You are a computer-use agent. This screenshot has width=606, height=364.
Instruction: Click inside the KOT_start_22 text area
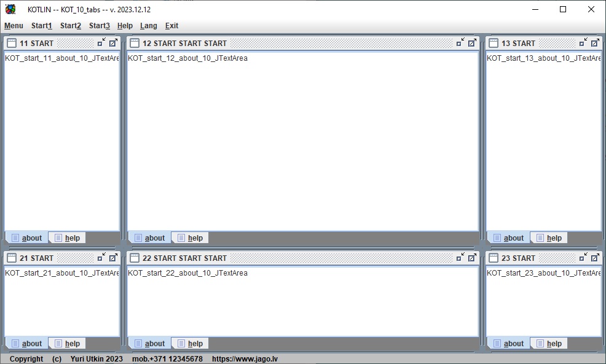click(x=303, y=301)
